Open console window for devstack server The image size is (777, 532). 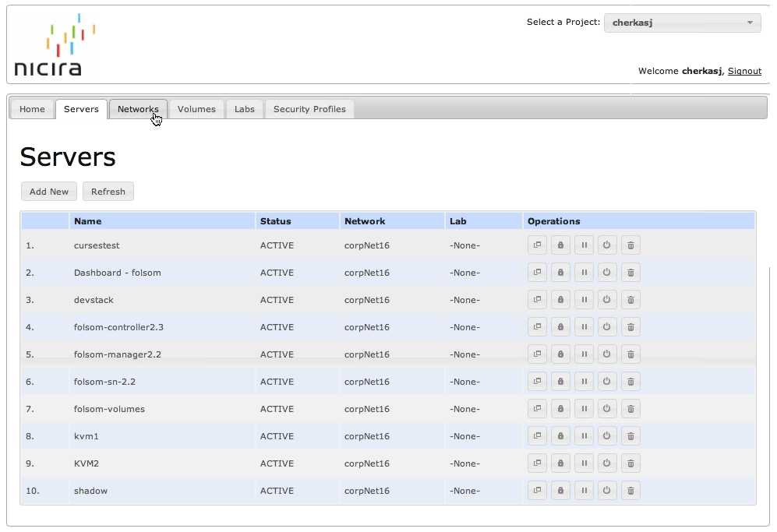pyautogui.click(x=537, y=300)
